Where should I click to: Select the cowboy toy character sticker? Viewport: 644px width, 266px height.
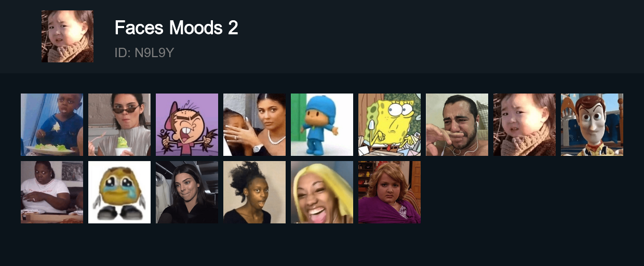coord(592,125)
